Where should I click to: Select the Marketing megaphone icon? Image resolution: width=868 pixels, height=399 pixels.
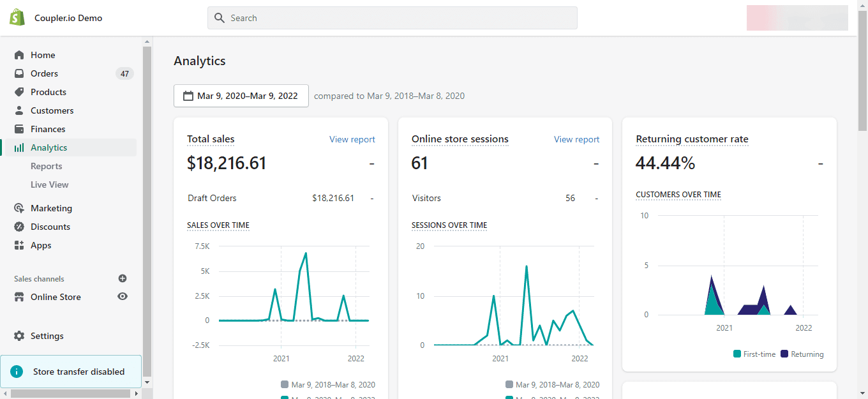[x=19, y=207]
